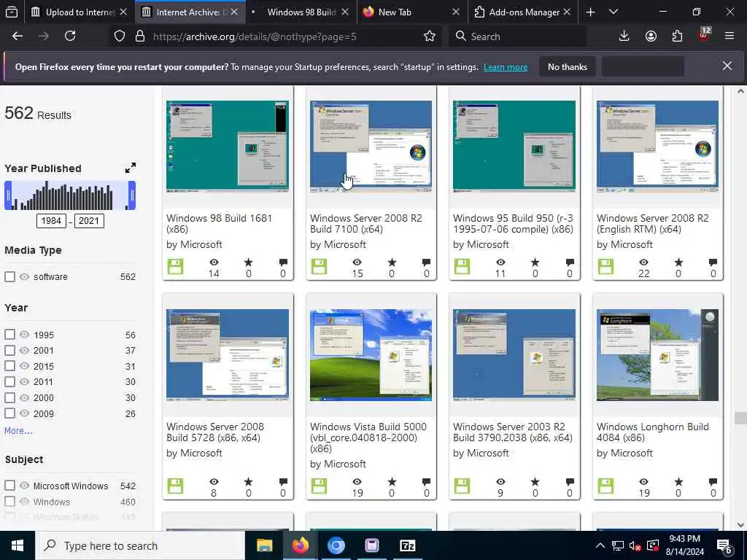Dismiss the startup notification bar
This screenshot has width=747, height=560.
[727, 66]
